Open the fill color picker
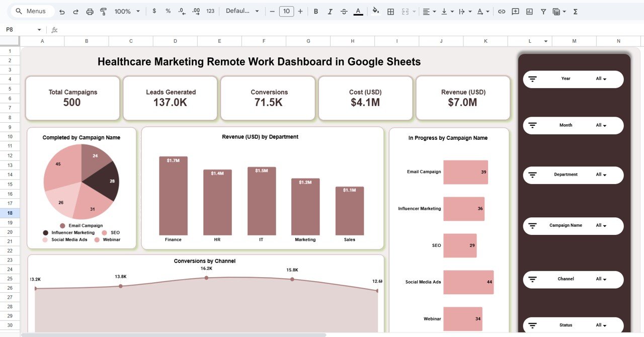 point(376,11)
